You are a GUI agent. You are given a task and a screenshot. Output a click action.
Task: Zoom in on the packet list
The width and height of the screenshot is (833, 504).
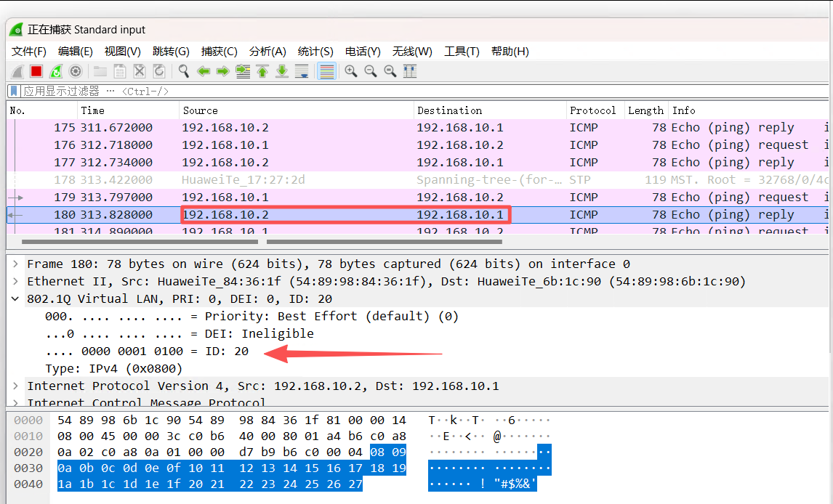tap(351, 70)
